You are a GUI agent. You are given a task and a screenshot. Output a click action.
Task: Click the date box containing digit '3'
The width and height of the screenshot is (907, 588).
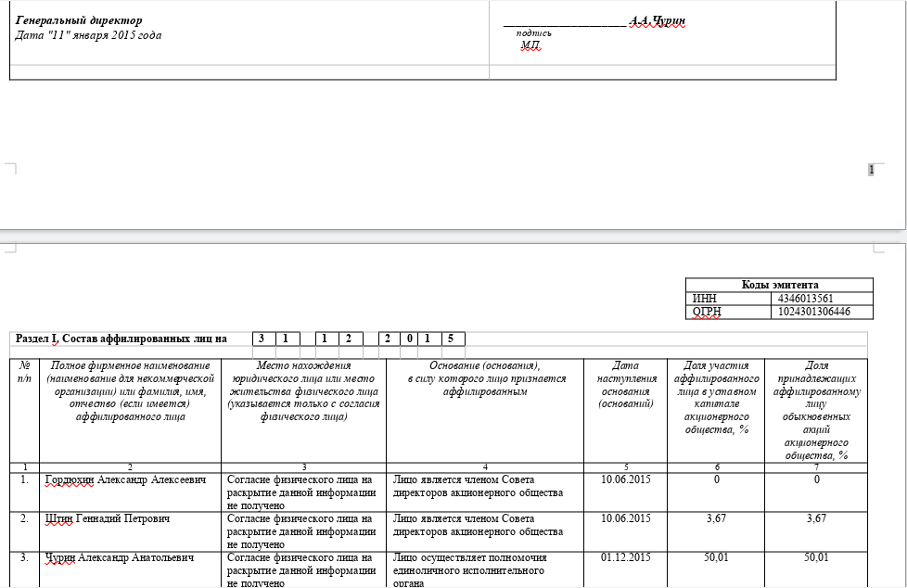(264, 339)
